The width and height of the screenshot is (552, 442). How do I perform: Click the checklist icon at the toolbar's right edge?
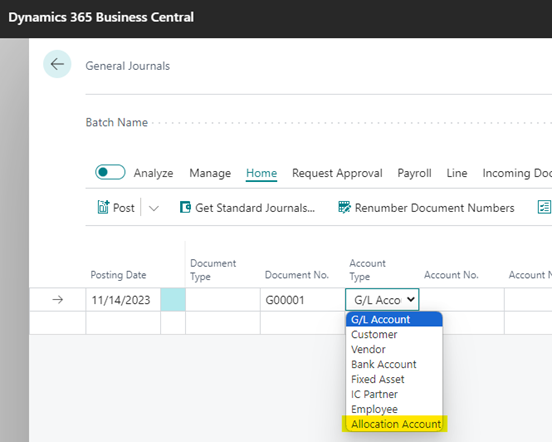(544, 207)
